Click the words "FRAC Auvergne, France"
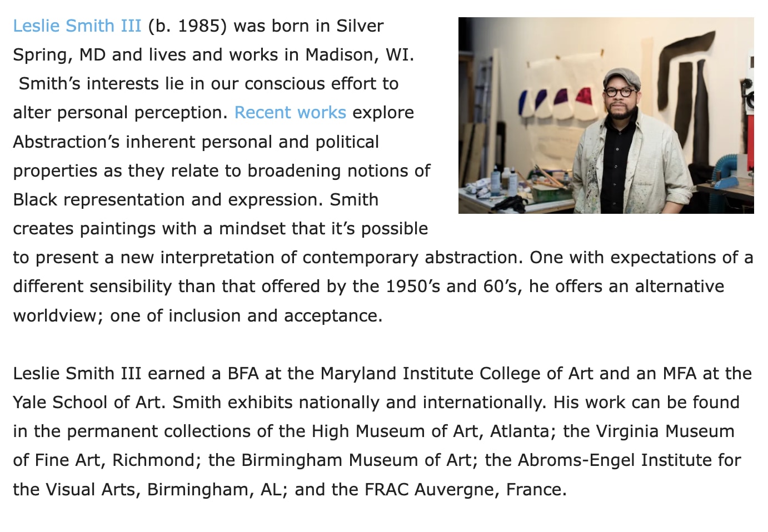 tap(465, 490)
